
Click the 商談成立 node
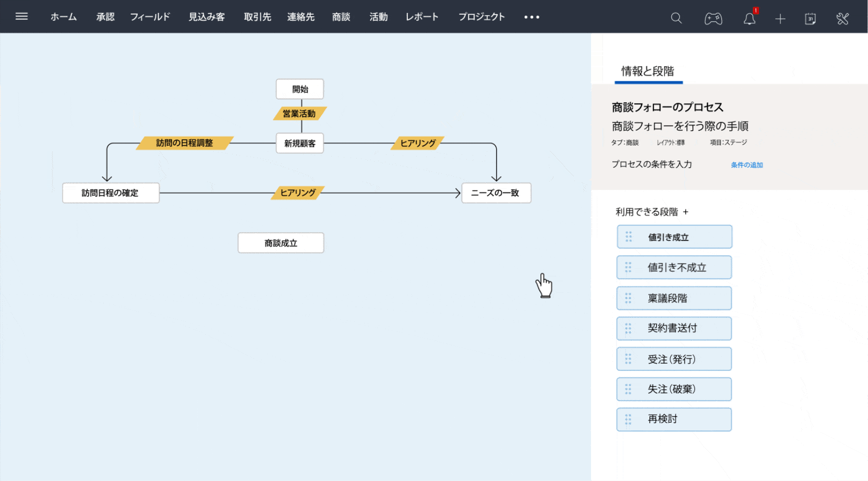[281, 243]
